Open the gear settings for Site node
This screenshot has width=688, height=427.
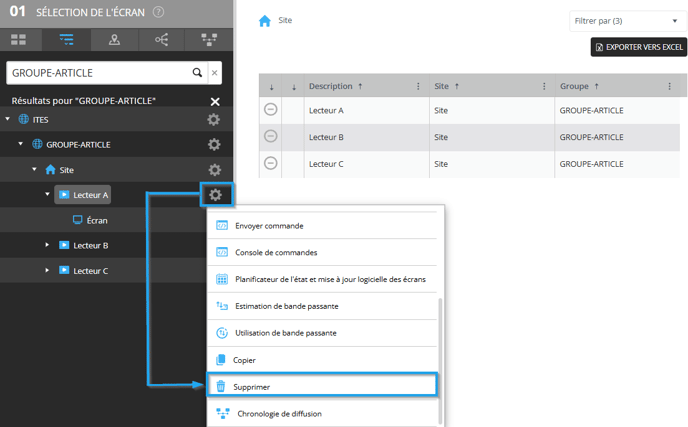click(215, 170)
